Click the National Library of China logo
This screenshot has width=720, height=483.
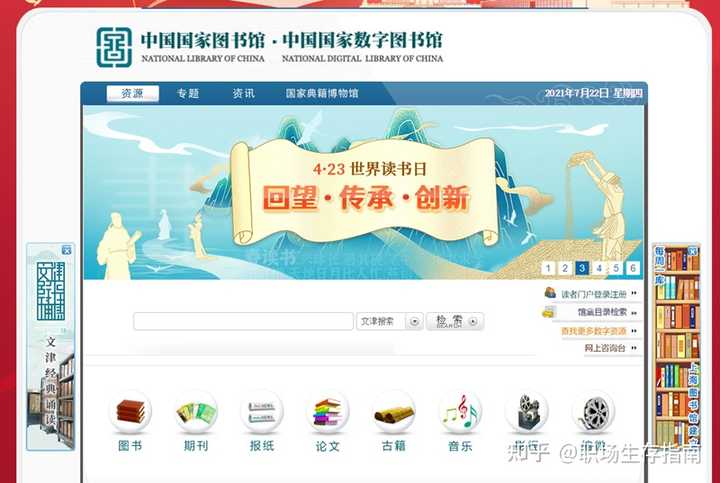click(114, 47)
